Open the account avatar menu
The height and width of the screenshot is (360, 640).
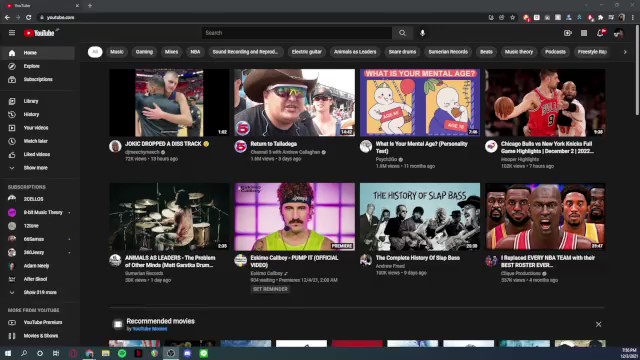(618, 33)
